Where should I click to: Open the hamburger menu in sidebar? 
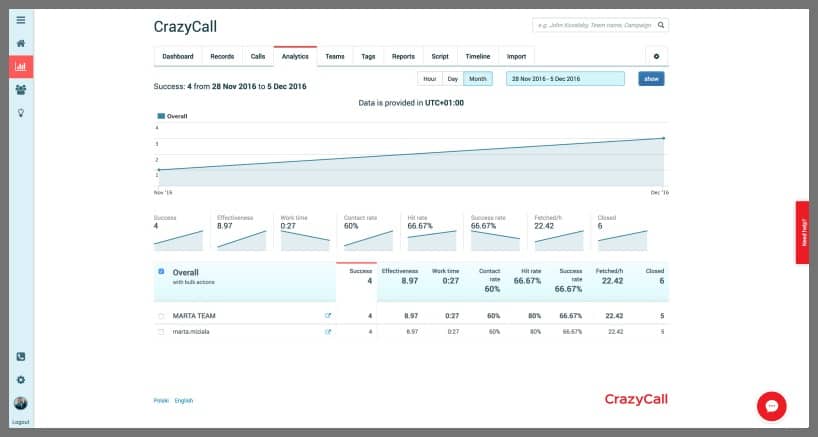point(20,20)
